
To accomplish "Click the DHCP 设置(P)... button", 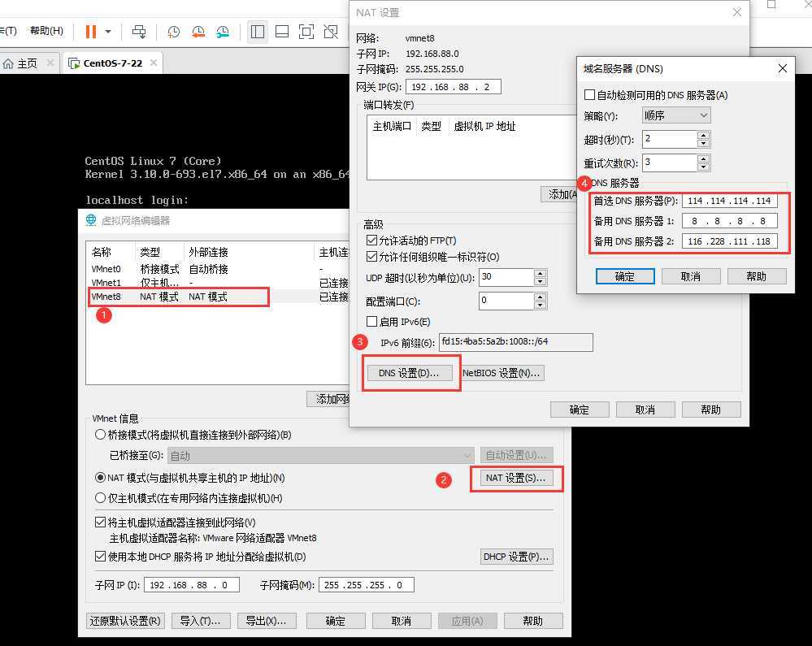I will pyautogui.click(x=516, y=557).
